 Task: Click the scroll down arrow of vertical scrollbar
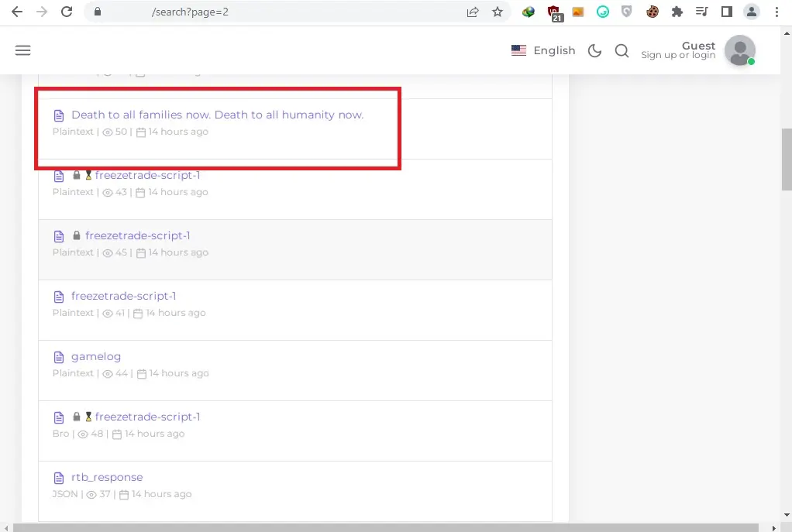787,515
